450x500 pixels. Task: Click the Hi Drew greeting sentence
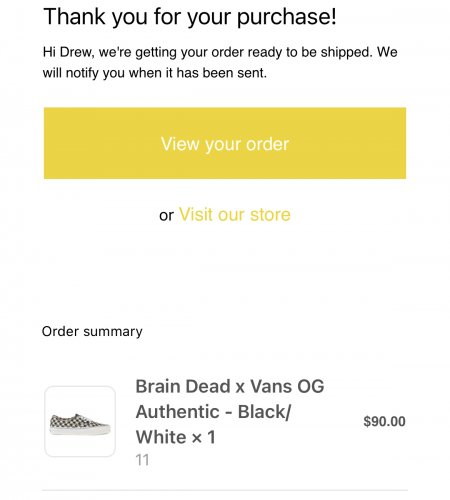220,52
